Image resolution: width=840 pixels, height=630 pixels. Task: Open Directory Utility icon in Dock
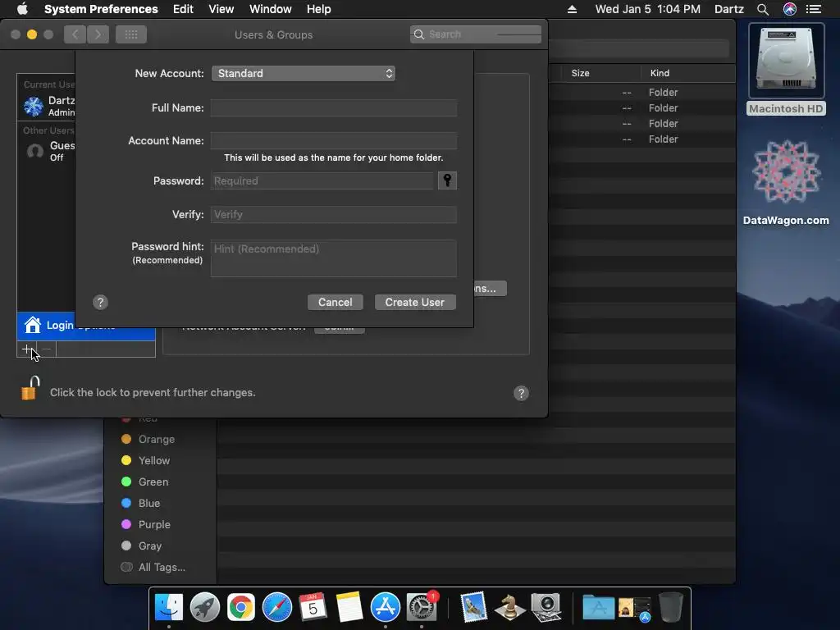546,608
